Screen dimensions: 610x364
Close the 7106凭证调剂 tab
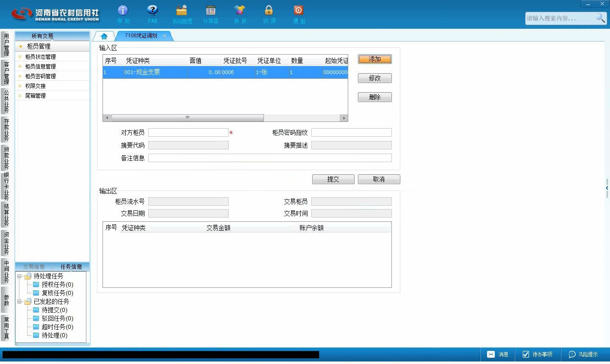(x=164, y=36)
